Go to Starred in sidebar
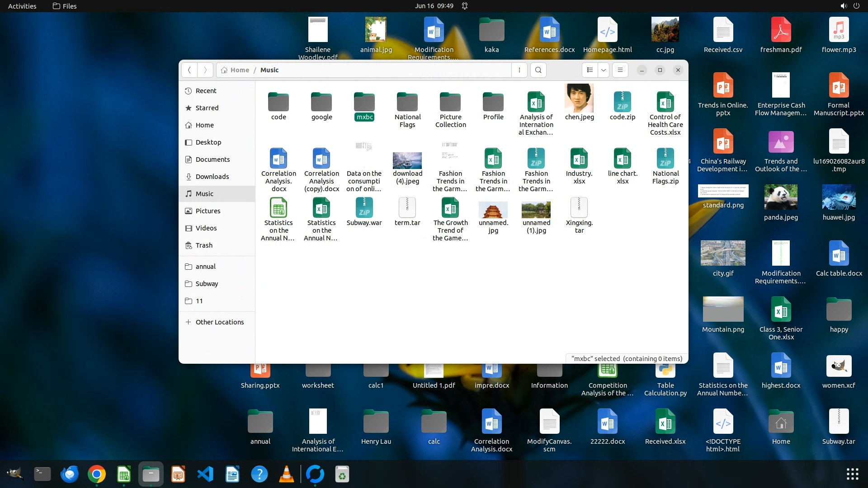 pos(207,108)
